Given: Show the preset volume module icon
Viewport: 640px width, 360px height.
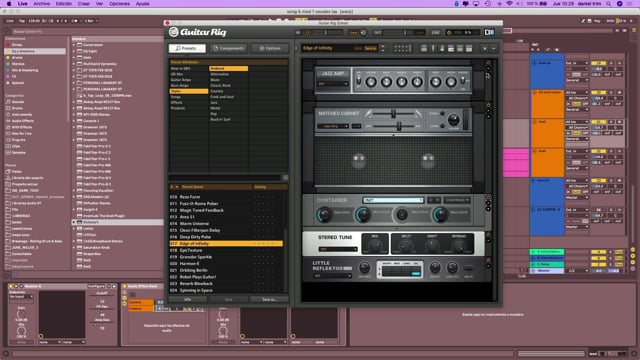Looking at the screenshot, I should (460, 49).
